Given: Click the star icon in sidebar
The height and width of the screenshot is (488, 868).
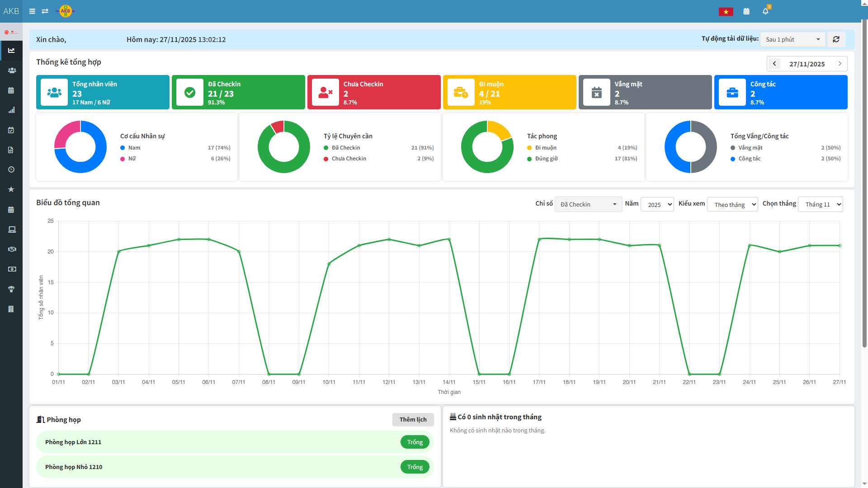Looking at the screenshot, I should (12, 189).
